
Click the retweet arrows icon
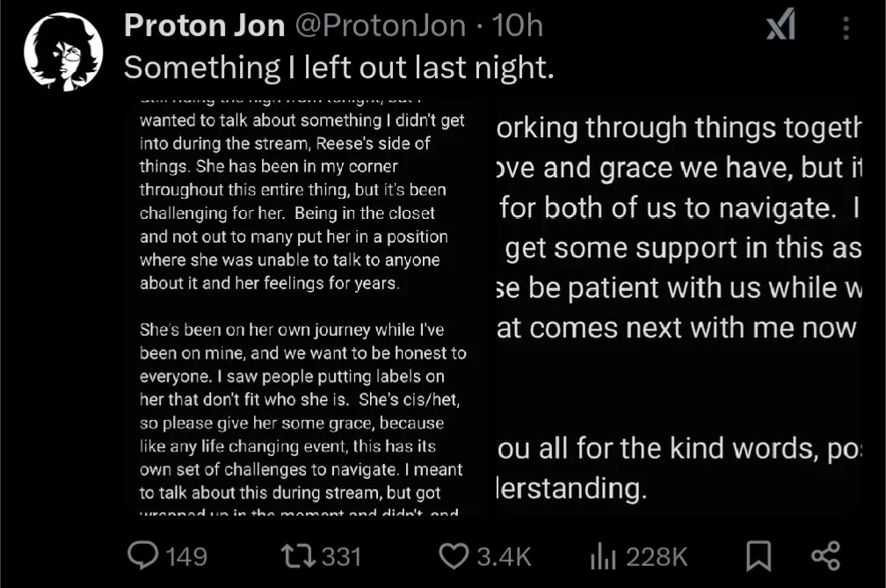point(294,555)
